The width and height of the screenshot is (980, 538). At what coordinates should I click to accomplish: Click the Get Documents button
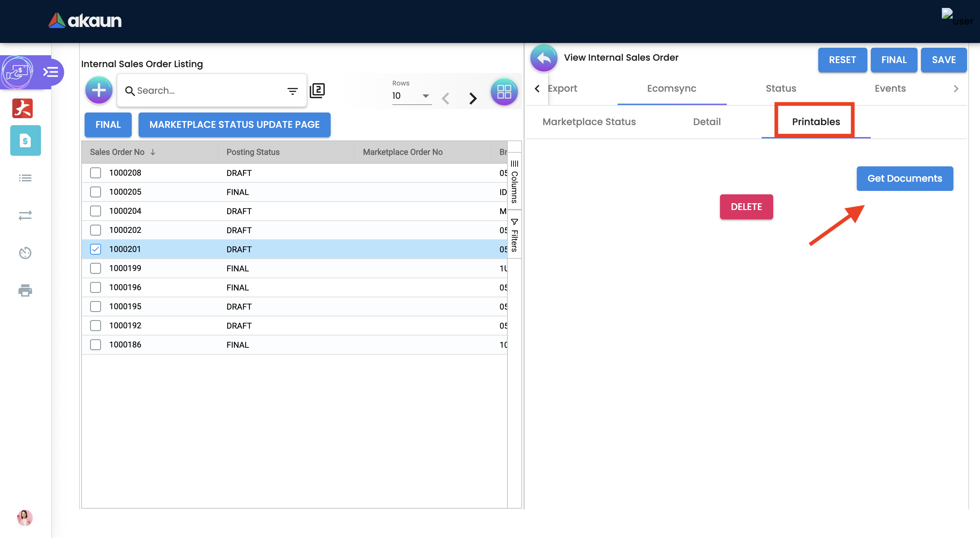coord(904,178)
